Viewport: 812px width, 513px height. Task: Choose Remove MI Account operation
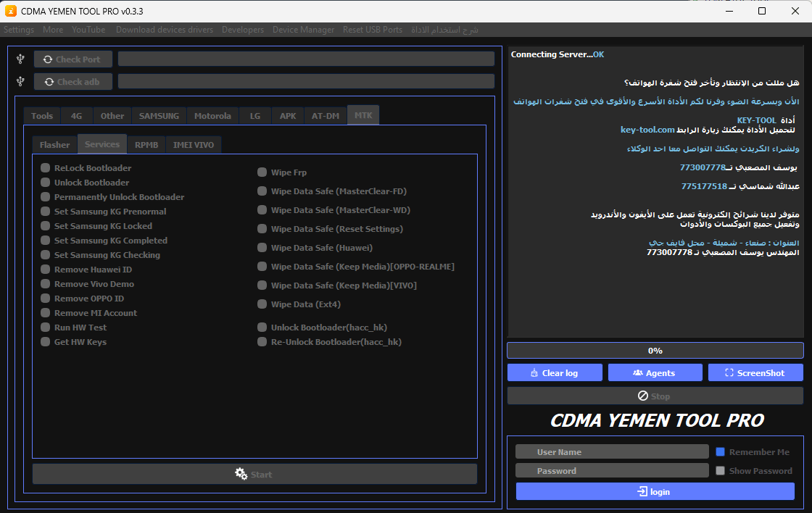[x=45, y=312]
